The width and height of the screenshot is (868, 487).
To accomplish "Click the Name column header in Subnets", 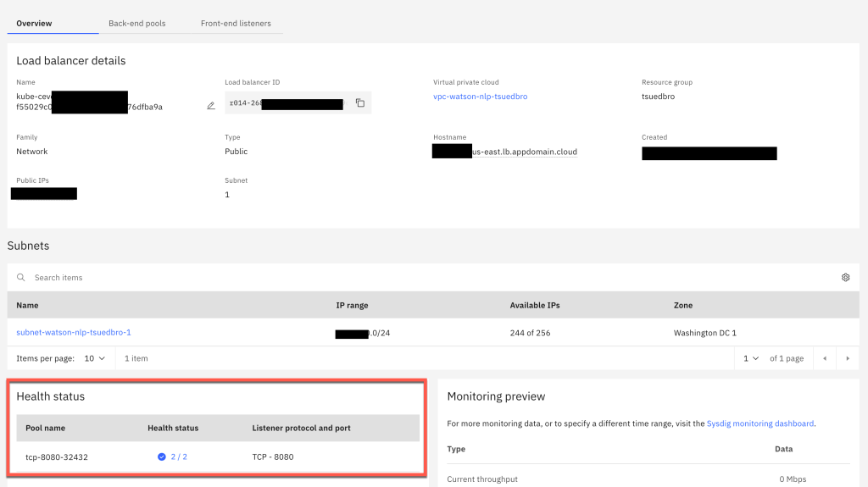I will [x=27, y=305].
